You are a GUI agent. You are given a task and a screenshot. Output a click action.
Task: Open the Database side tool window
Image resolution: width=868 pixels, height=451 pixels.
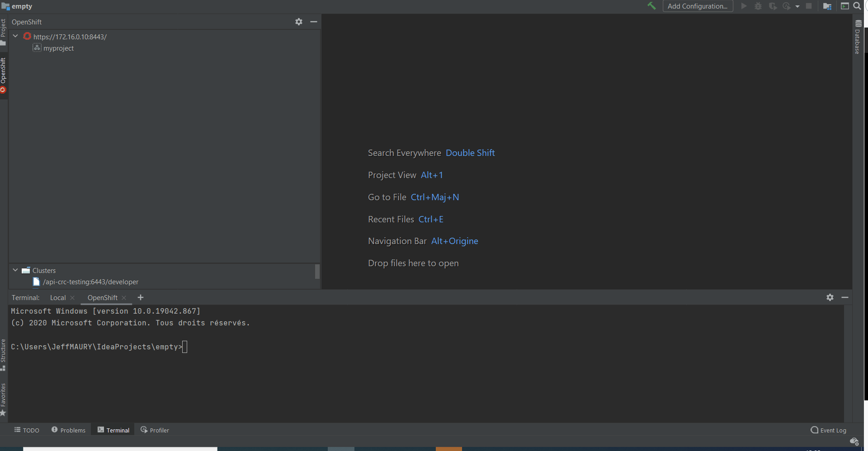point(858,37)
